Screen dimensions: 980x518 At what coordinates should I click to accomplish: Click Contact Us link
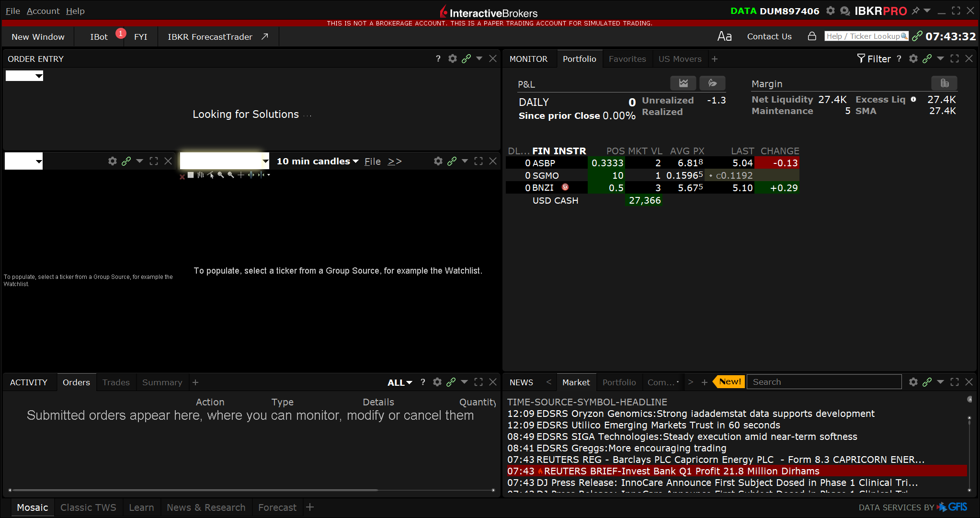(769, 36)
